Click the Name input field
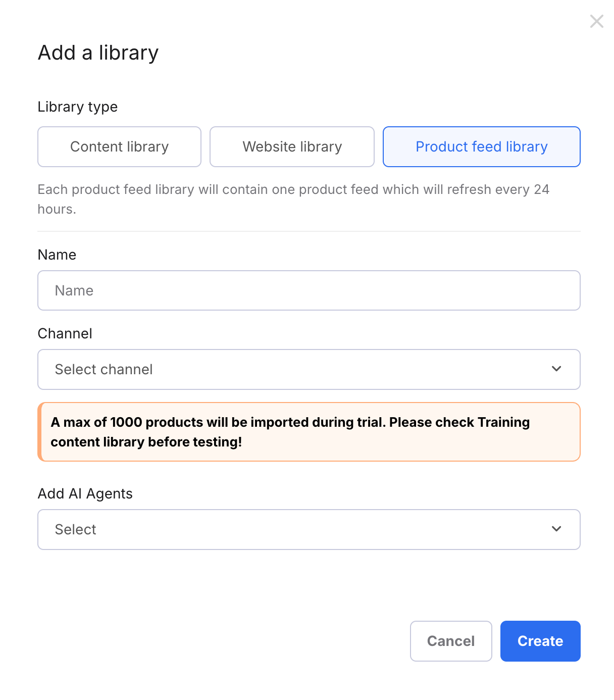This screenshot has width=614, height=700. pyautogui.click(x=309, y=290)
